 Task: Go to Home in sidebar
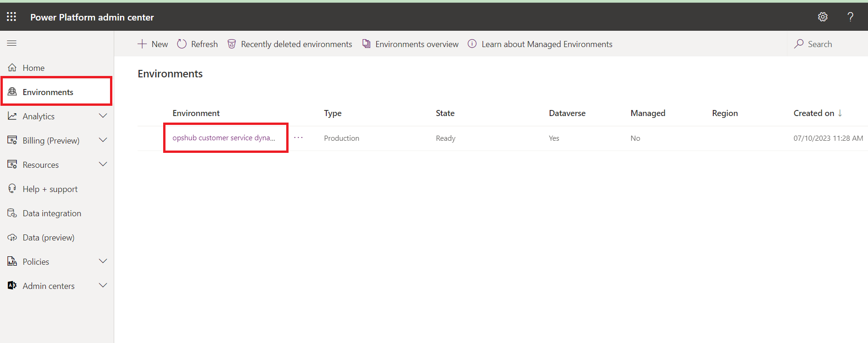coord(34,68)
